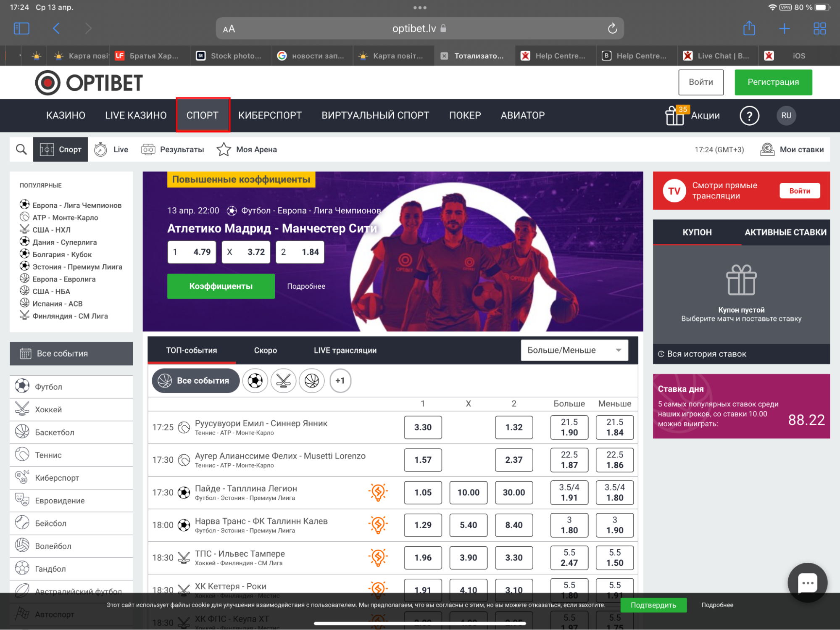
Task: Open Подробнее link in the banner
Action: 306,286
